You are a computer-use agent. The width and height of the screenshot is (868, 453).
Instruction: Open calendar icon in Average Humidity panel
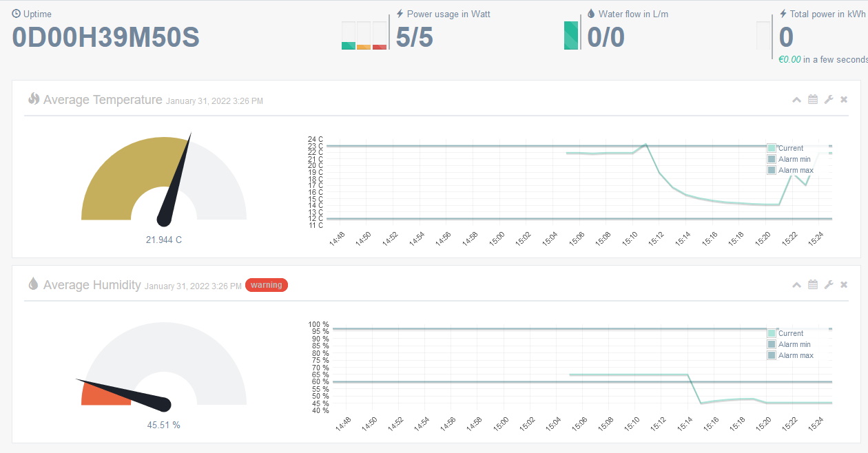(x=813, y=285)
